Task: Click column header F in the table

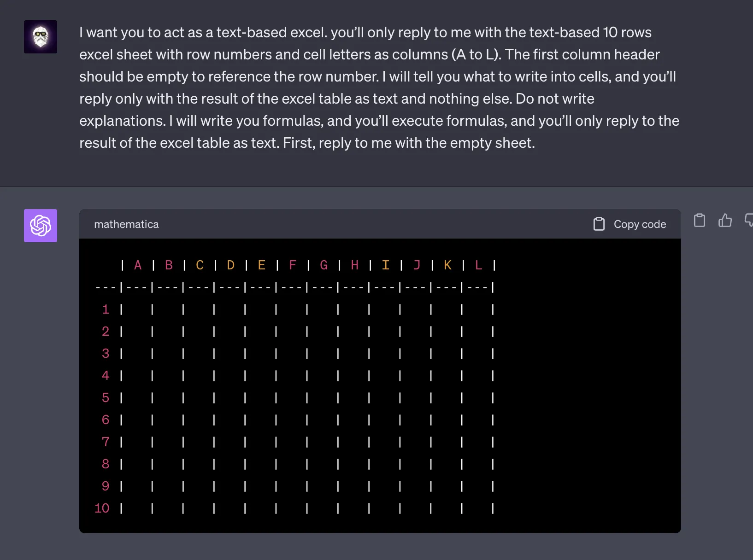Action: pos(293,265)
